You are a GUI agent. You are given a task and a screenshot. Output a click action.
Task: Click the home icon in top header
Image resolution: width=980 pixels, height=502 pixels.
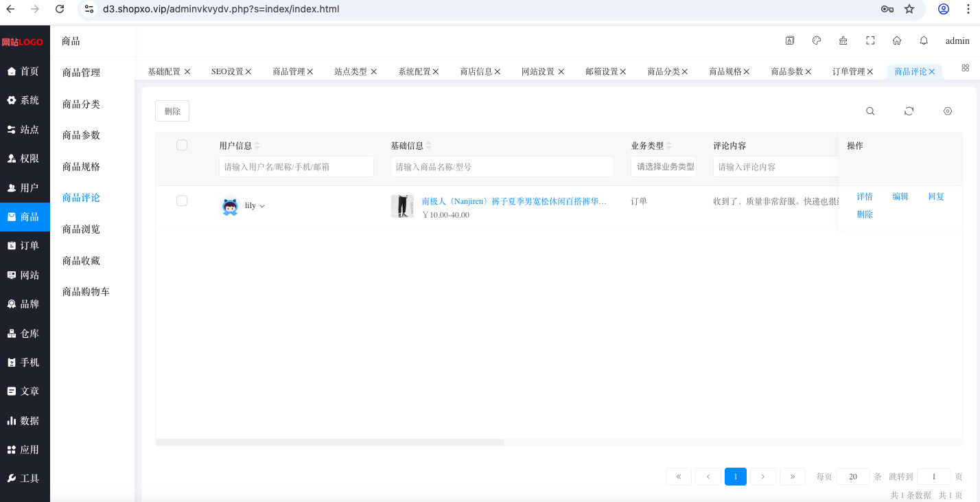897,41
